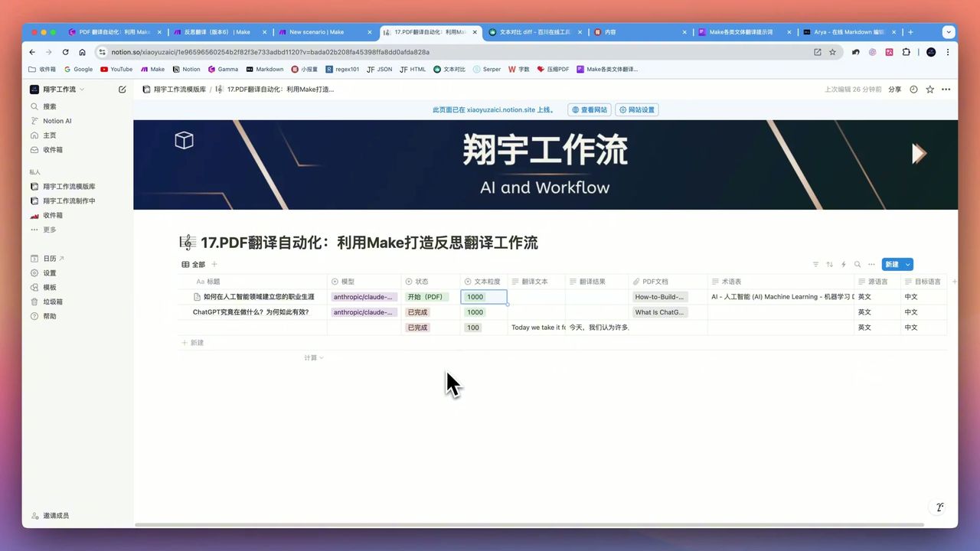Viewport: 980px width, 551px height.
Task: Open Notion AI from the sidebar
Action: pyautogui.click(x=57, y=120)
